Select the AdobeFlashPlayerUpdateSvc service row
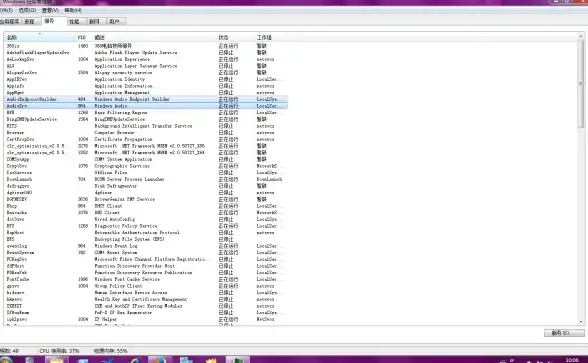 tap(146, 52)
